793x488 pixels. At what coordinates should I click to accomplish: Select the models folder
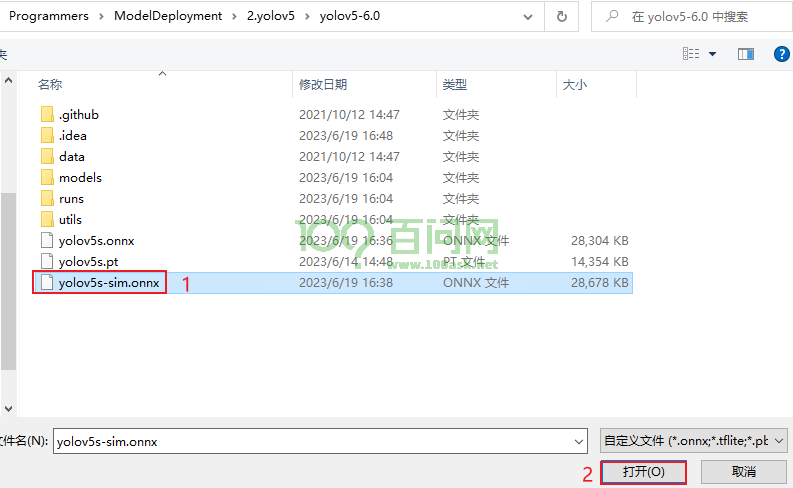pos(80,178)
